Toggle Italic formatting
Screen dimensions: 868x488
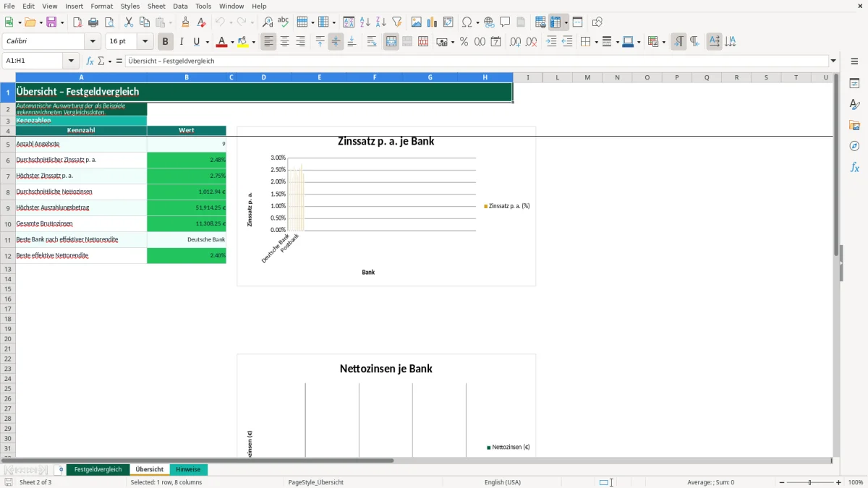pyautogui.click(x=182, y=42)
